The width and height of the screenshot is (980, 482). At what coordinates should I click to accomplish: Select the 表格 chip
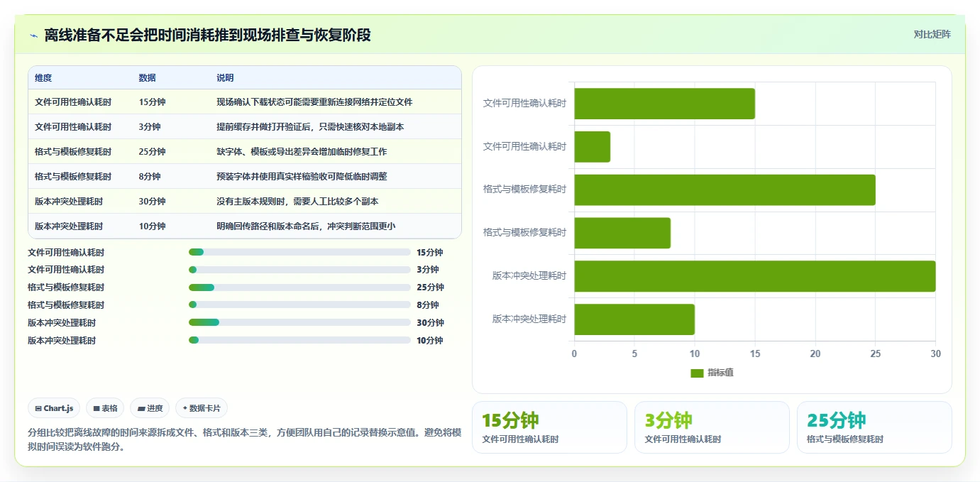click(x=105, y=408)
